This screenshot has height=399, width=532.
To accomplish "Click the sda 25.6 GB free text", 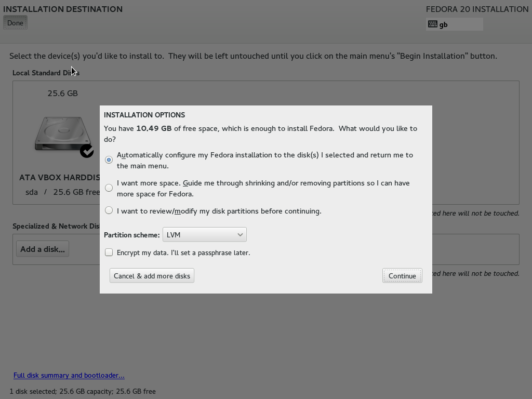I will [63, 192].
